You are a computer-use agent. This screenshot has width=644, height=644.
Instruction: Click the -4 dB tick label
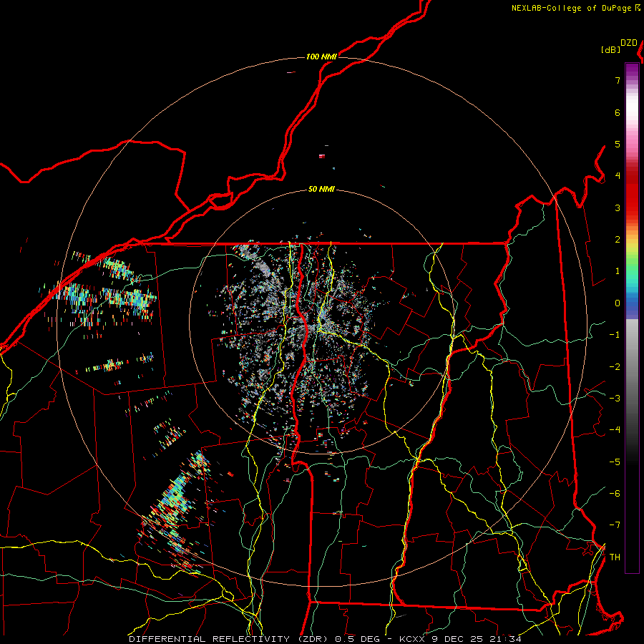pyautogui.click(x=615, y=430)
